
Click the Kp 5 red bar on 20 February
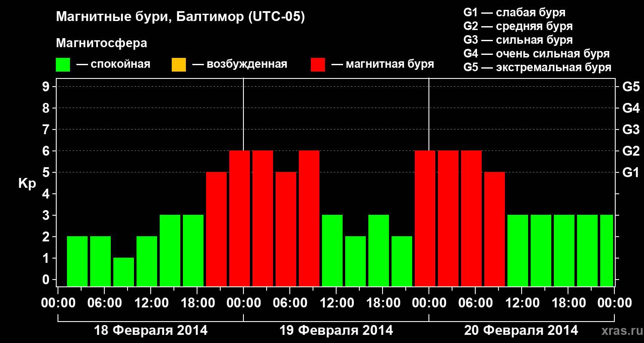[x=495, y=229]
